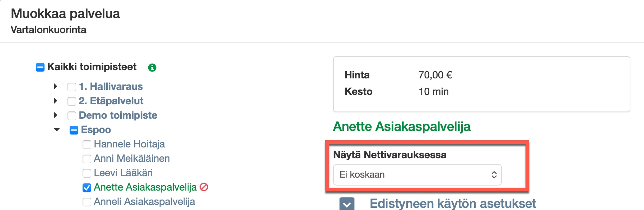Check the 2. Etäpalvelut checkbox

click(72, 101)
